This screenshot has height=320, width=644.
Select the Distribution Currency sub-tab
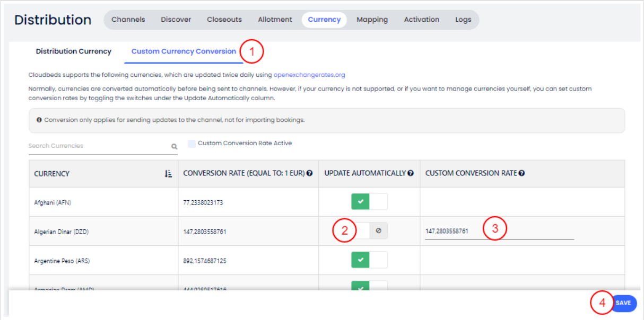(74, 51)
